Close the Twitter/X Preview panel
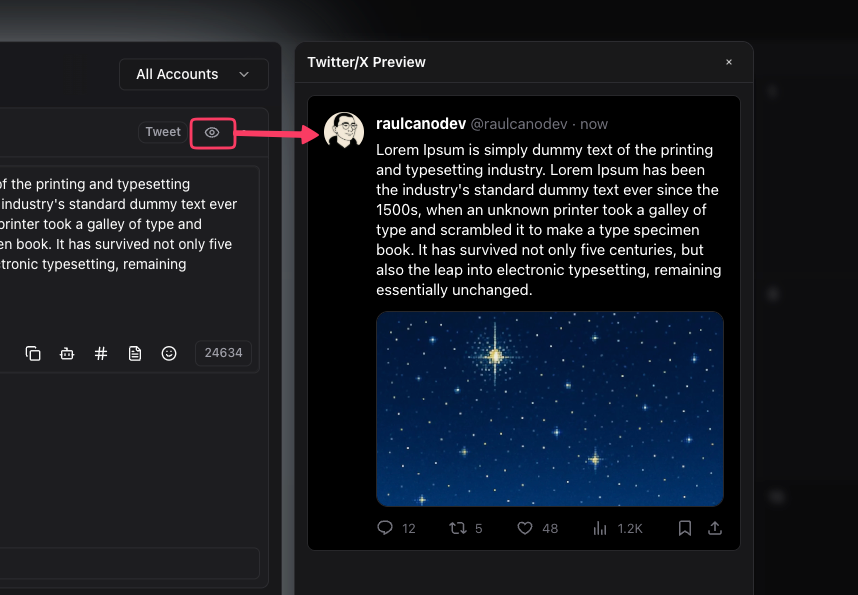Viewport: 858px width, 595px height. (x=729, y=62)
